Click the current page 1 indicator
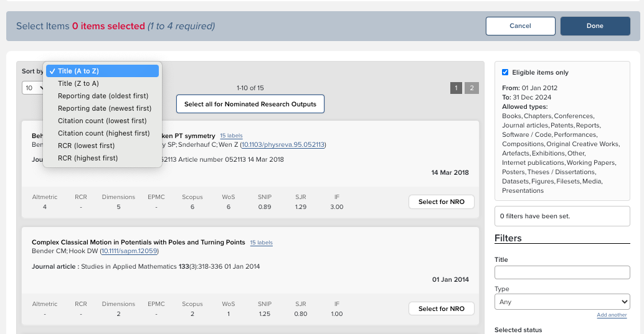 coord(456,88)
